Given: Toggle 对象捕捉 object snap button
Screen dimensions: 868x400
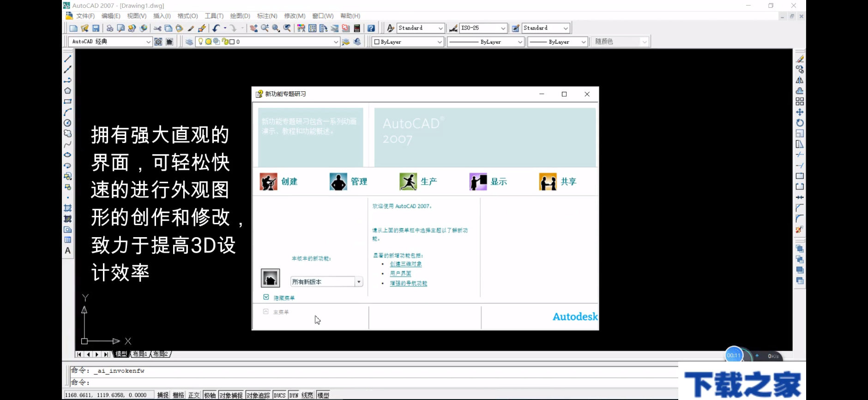Looking at the screenshot, I should pos(231,395).
